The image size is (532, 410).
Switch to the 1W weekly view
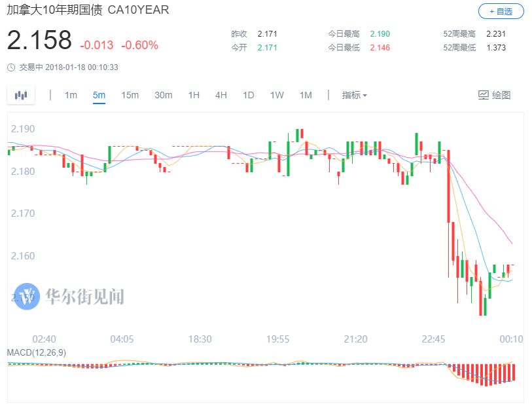click(x=277, y=95)
